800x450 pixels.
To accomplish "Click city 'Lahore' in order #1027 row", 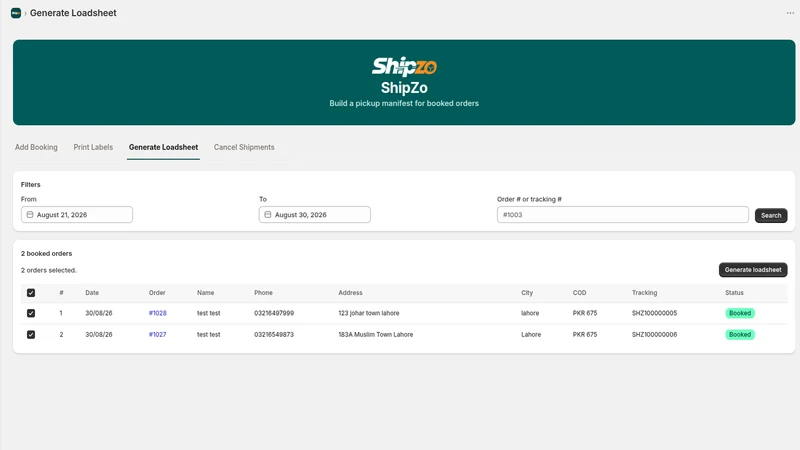I will click(x=531, y=335).
